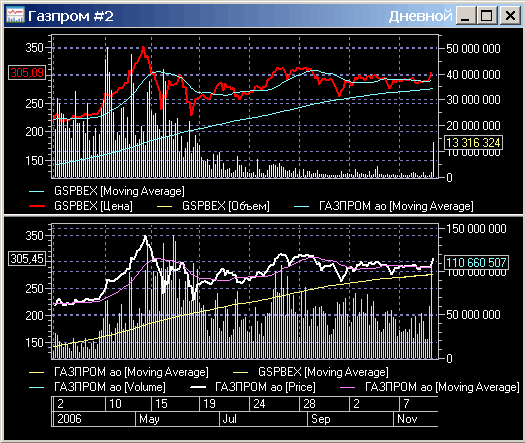Image resolution: width=525 pixels, height=443 pixels.
Task: Click the white line swatch for ГАЗПРОМ ао Price
Action: 198,387
